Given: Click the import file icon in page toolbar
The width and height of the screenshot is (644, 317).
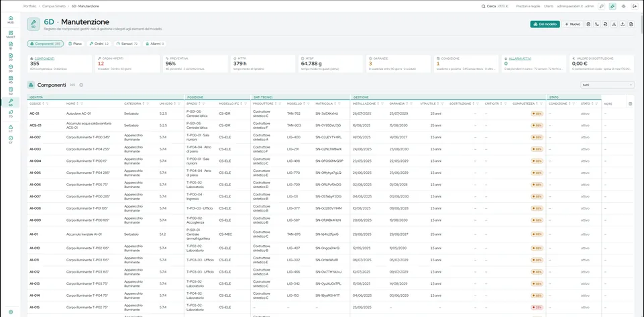Looking at the screenshot, I should tap(605, 24).
